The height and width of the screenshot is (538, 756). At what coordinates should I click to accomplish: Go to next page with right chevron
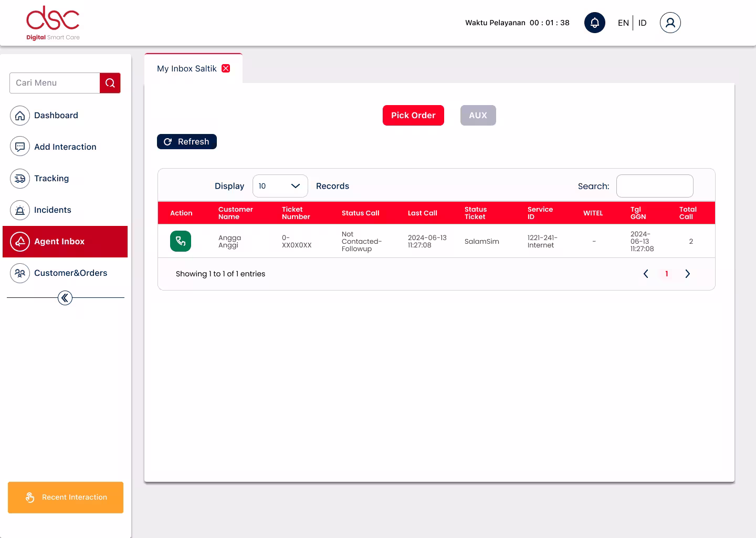click(688, 274)
